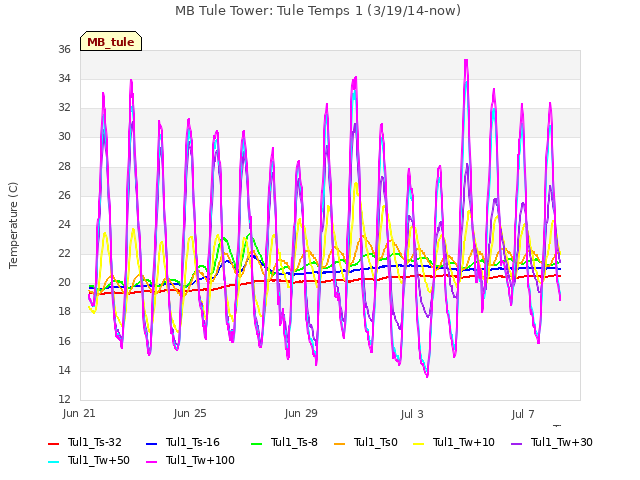Image resolution: width=640 pixels, height=480 pixels.
Task: Select the Tul1_Tw+100 legend label
Action: tap(200, 460)
